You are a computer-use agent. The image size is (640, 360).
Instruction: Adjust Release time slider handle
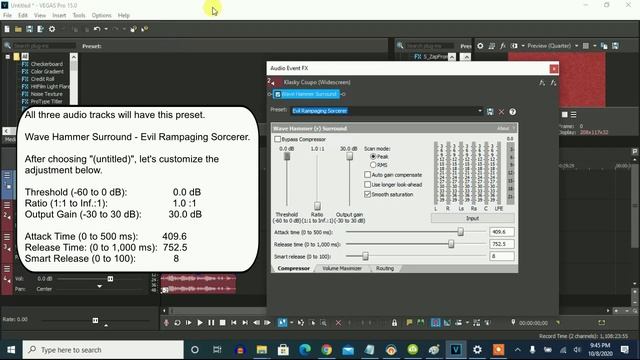pyautogui.click(x=451, y=244)
